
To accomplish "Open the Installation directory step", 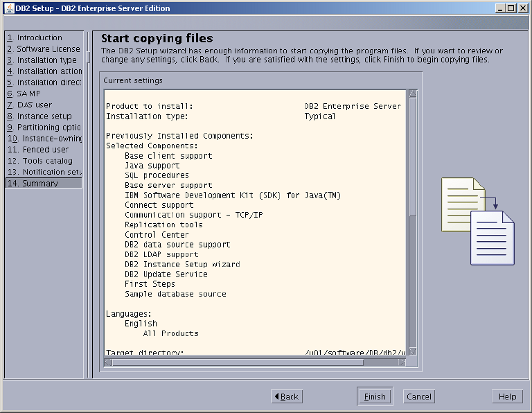I will click(x=44, y=82).
